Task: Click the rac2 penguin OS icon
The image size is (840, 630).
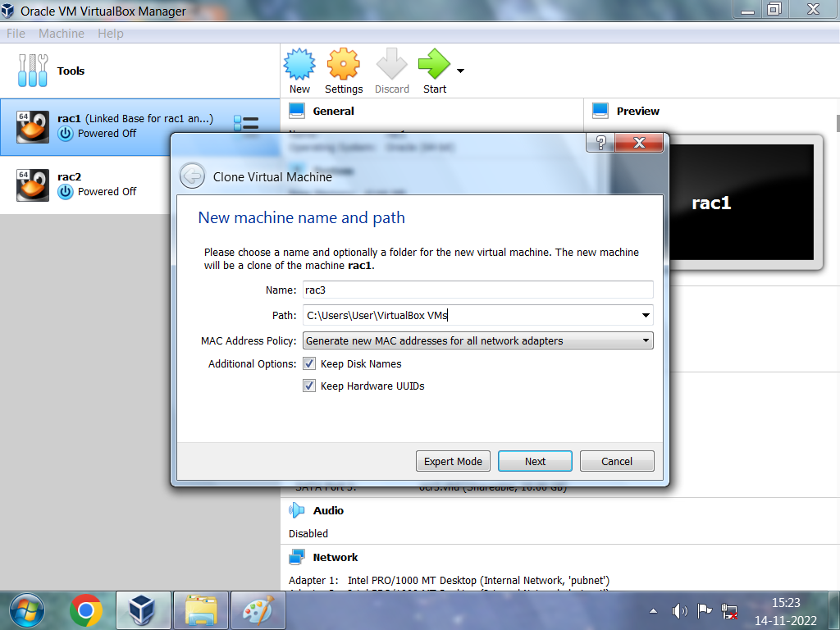Action: click(x=33, y=185)
